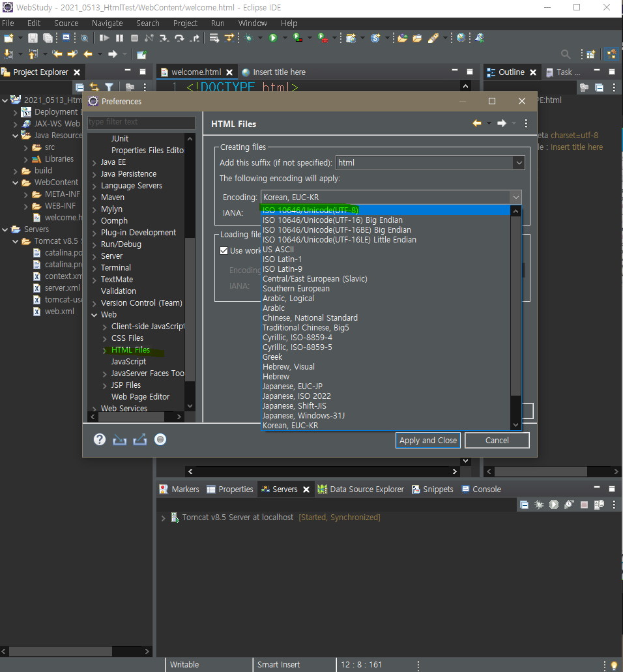The height and width of the screenshot is (672, 623).
Task: Open the Window menu
Action: (x=252, y=23)
